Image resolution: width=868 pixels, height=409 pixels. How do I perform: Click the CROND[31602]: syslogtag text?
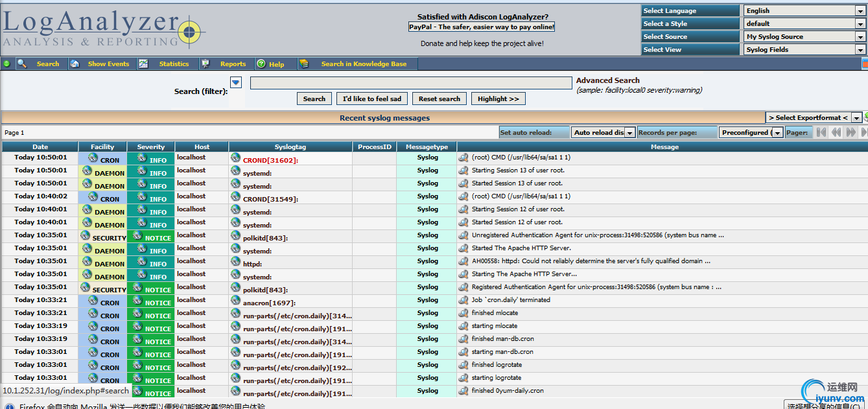click(x=270, y=160)
